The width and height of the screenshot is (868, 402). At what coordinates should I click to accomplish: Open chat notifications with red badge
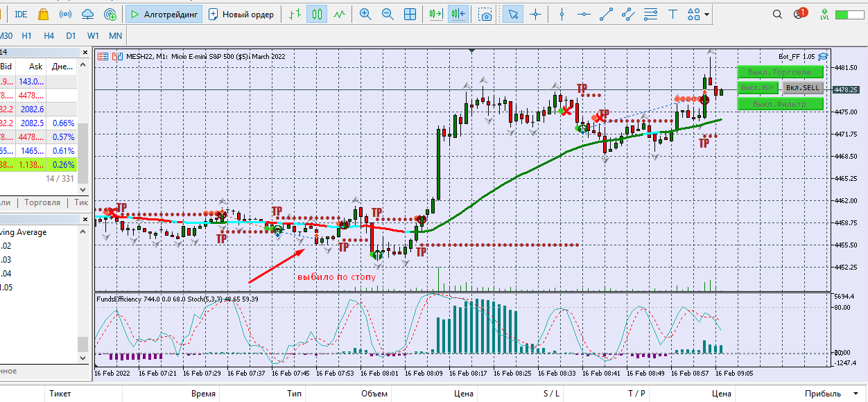(799, 13)
